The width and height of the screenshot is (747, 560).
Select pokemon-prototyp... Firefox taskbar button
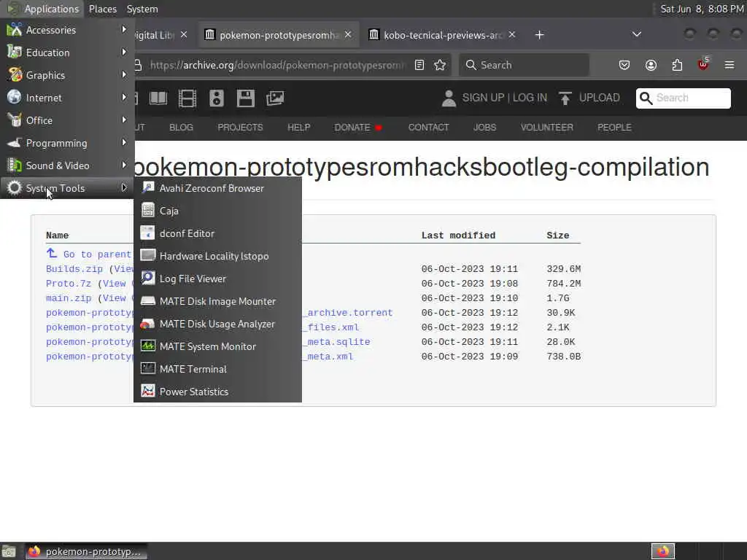tap(86, 551)
